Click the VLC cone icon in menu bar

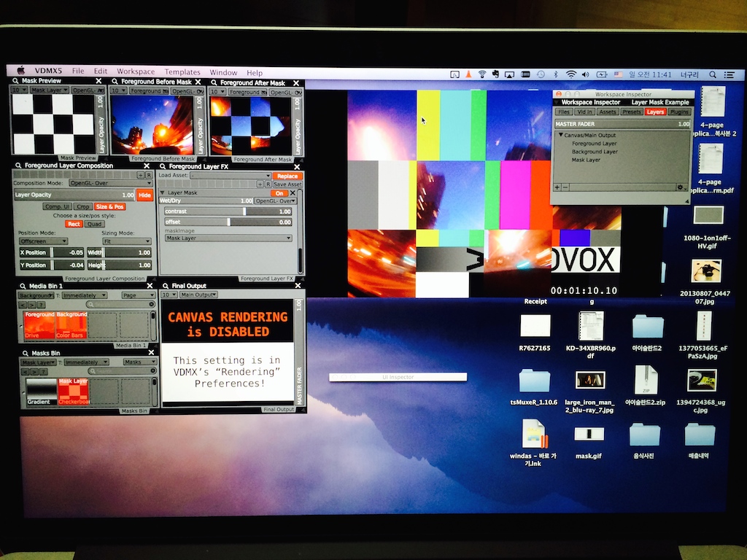click(x=468, y=74)
